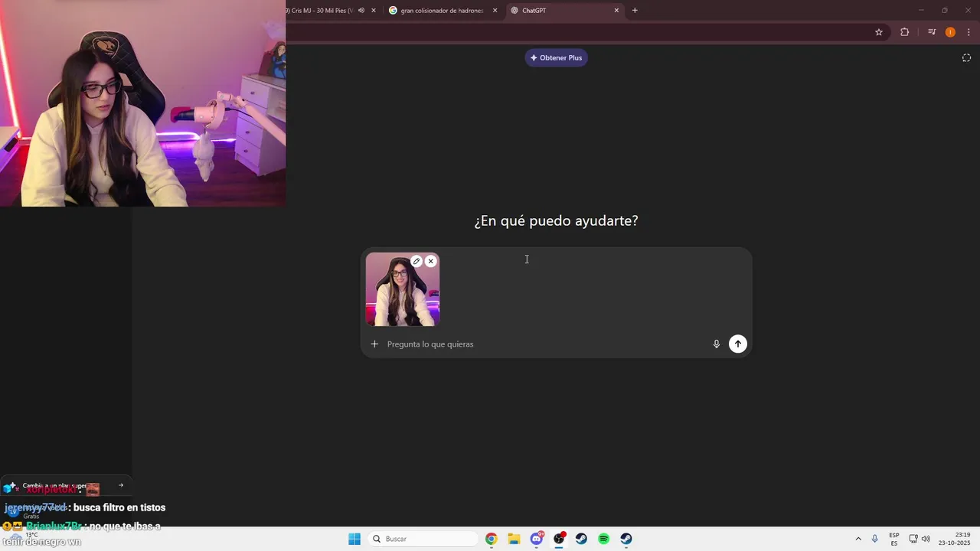This screenshot has width=980, height=551.
Task: Toggle the temporary chat dashed-circle icon
Action: pos(966,58)
